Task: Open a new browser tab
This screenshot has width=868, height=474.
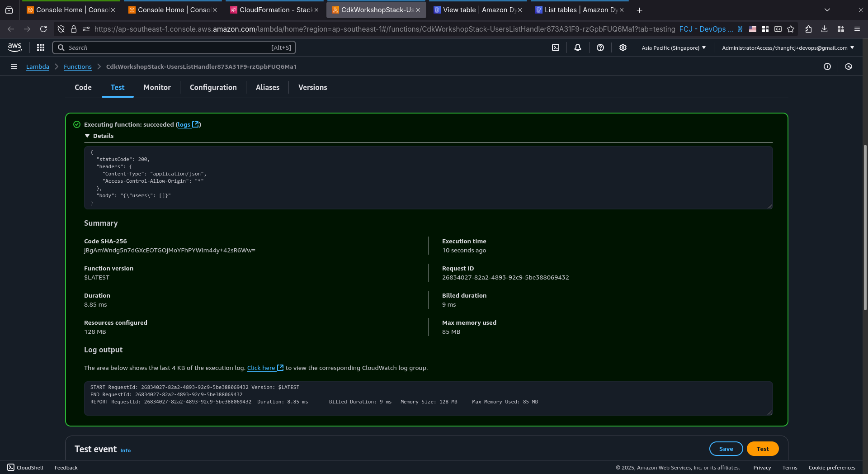Action: click(640, 10)
